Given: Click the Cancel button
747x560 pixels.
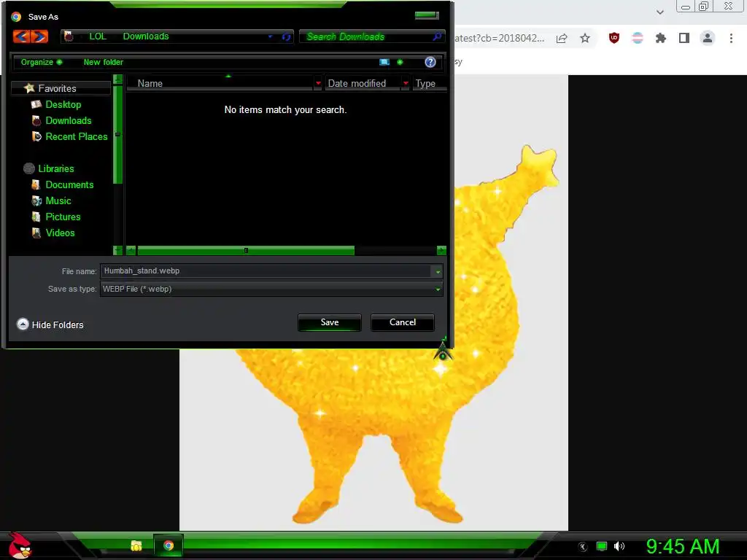Looking at the screenshot, I should [403, 322].
